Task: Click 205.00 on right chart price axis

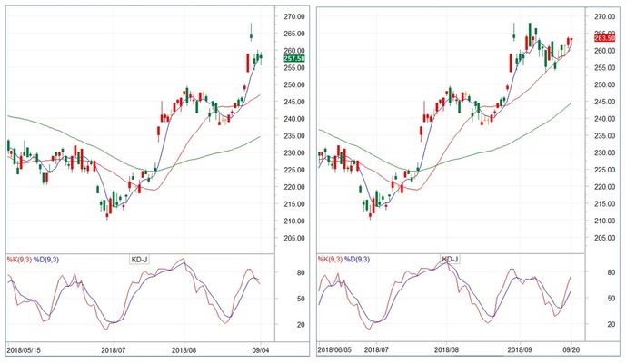Action: coord(605,238)
